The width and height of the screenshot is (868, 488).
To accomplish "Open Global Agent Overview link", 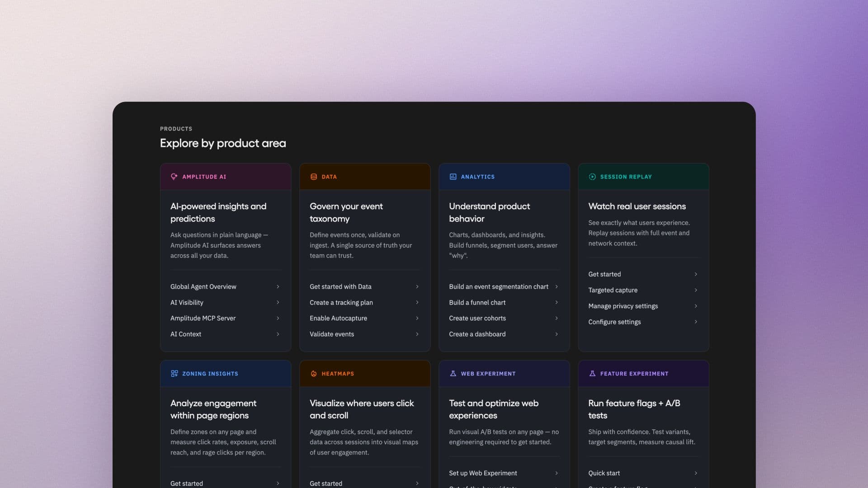I will (226, 286).
